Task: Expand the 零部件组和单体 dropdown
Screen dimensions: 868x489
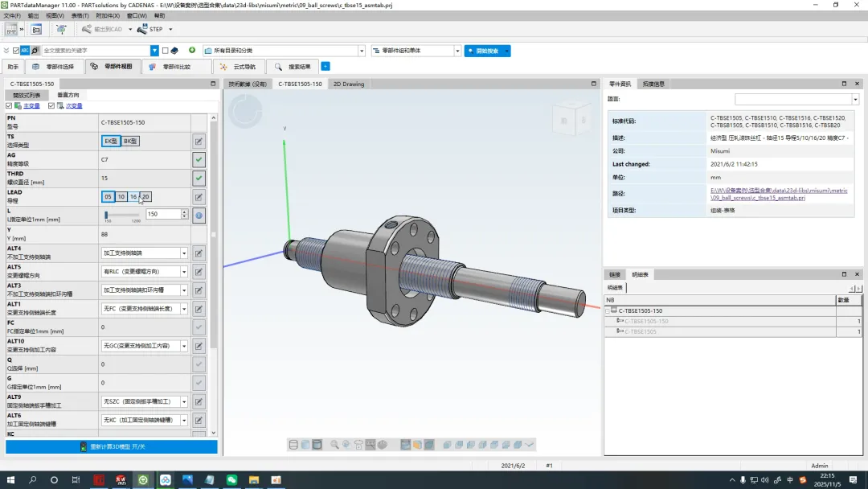Action: point(457,51)
